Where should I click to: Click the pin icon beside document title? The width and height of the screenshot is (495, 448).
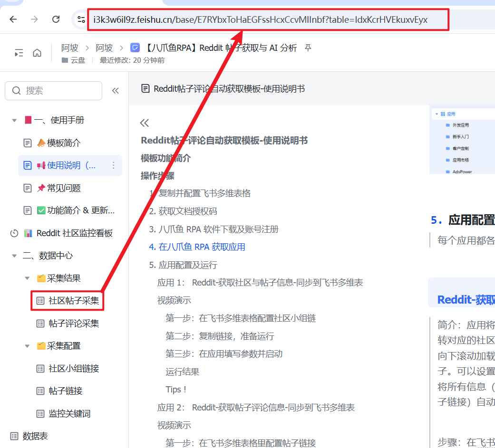point(308,48)
